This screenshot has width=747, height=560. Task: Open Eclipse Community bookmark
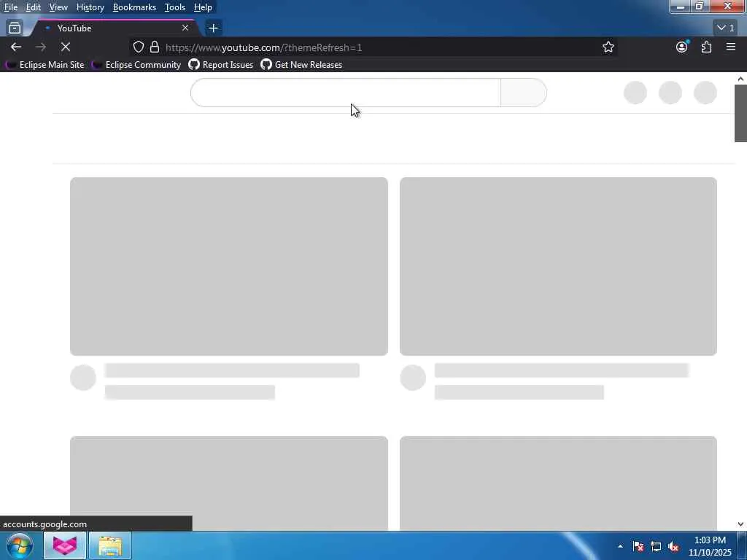(136, 65)
